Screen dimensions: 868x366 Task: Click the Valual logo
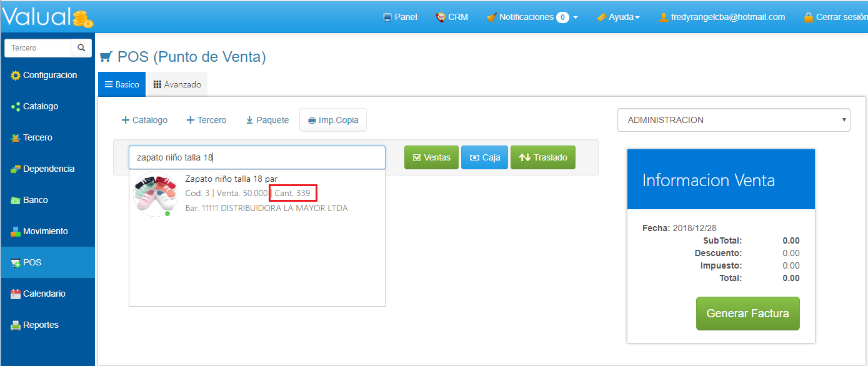click(47, 17)
